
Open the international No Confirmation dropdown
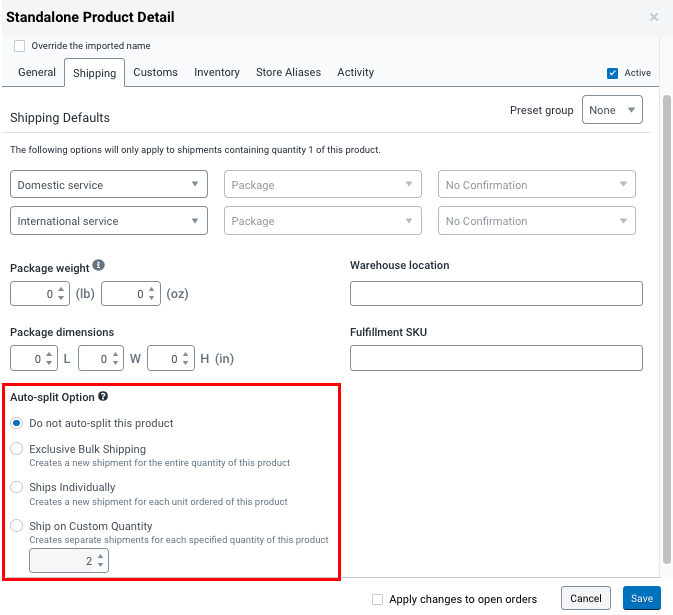tap(537, 221)
